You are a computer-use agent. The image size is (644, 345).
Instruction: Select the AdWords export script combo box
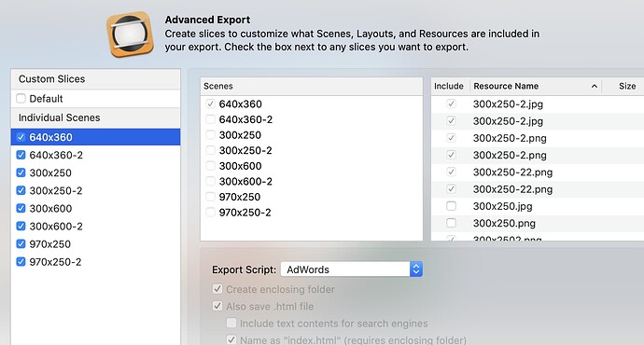click(x=352, y=269)
